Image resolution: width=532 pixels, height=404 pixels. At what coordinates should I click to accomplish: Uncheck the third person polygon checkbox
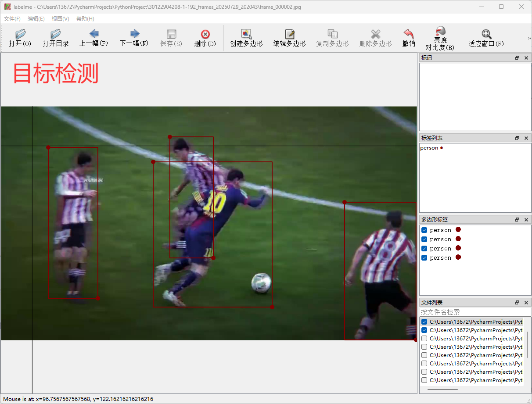point(424,248)
